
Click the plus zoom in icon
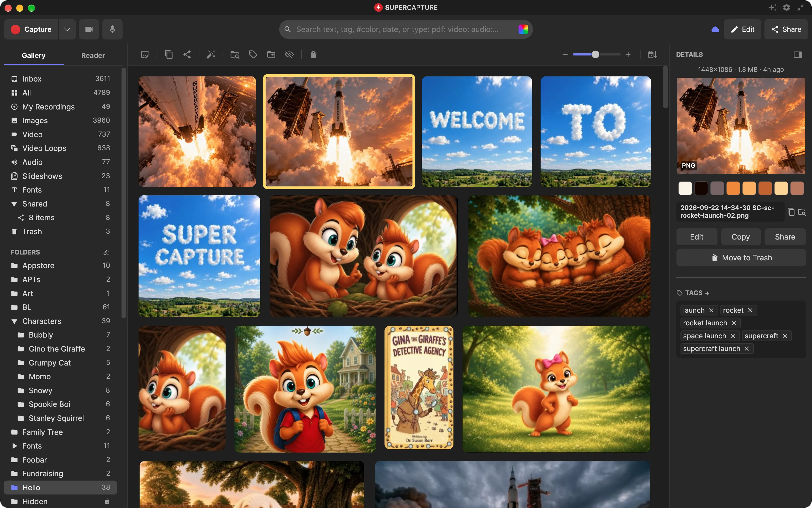[x=628, y=54]
